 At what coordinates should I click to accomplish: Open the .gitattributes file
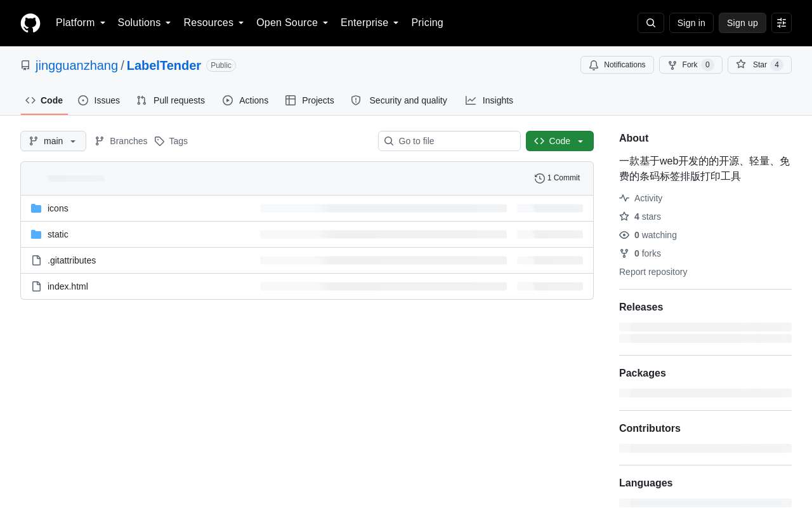point(72,260)
